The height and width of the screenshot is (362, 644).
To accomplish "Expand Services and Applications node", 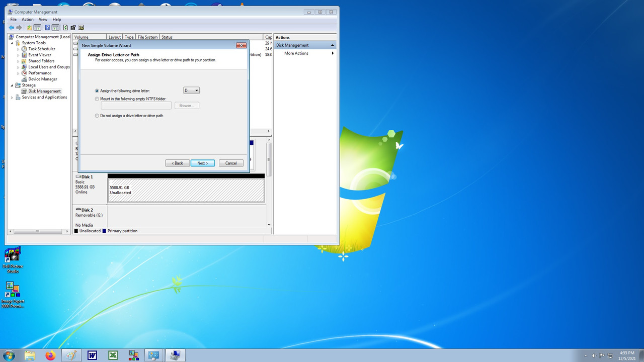I will [x=12, y=97].
